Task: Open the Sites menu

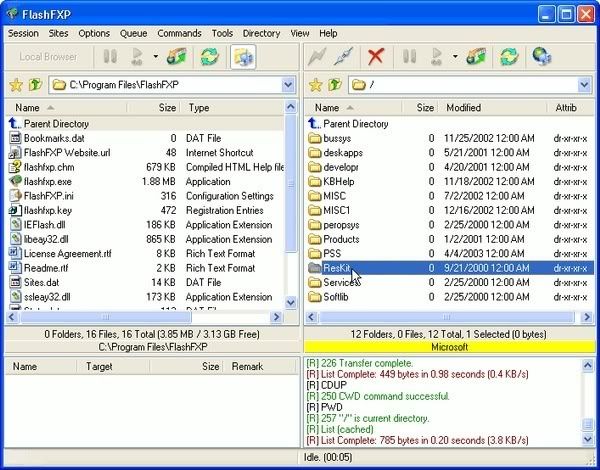Action: click(58, 33)
